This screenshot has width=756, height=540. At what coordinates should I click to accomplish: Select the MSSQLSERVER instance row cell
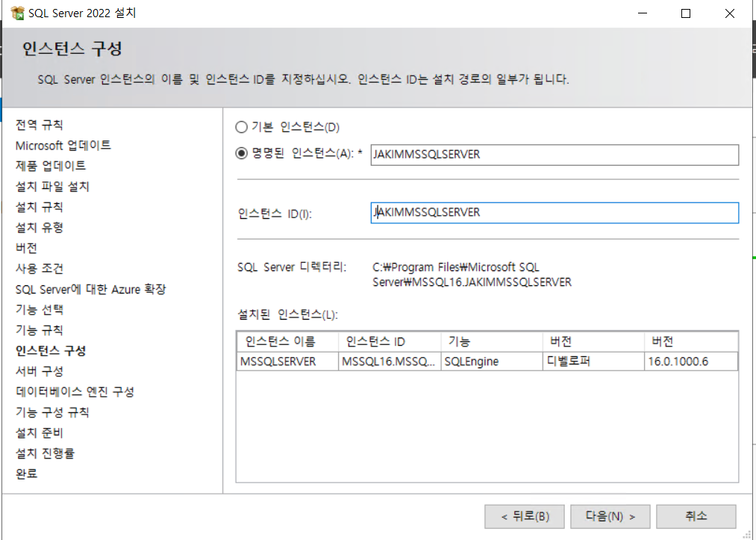pyautogui.click(x=287, y=361)
